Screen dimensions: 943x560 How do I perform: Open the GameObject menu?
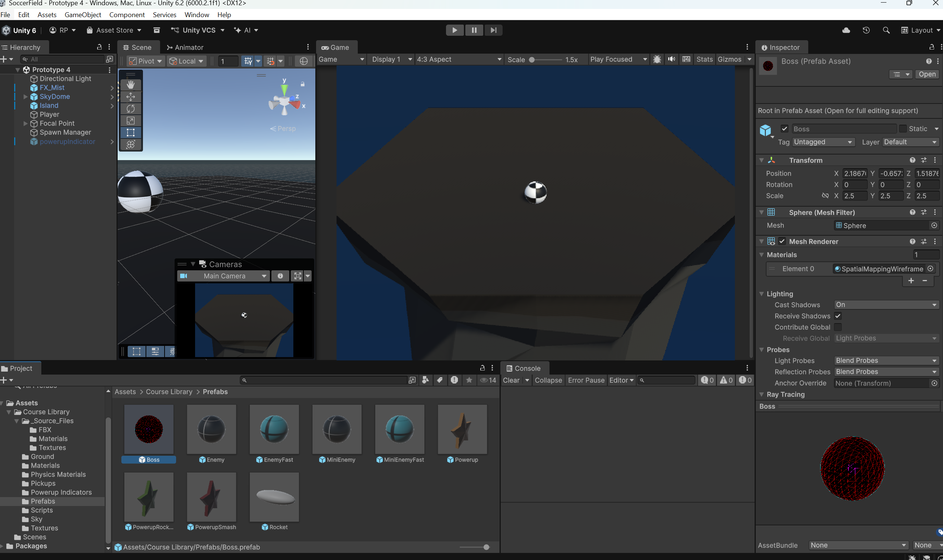coord(83,15)
